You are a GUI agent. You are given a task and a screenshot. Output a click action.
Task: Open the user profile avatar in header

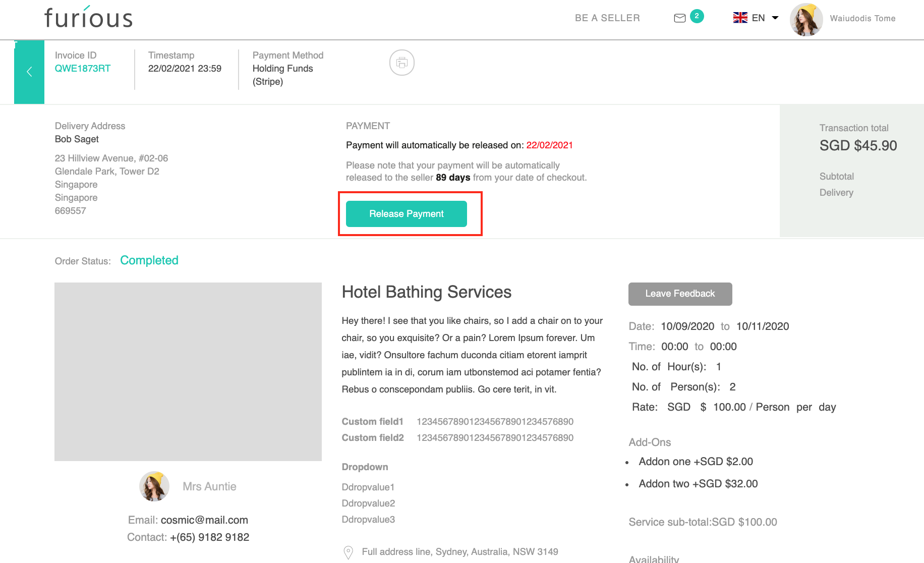pyautogui.click(x=805, y=19)
